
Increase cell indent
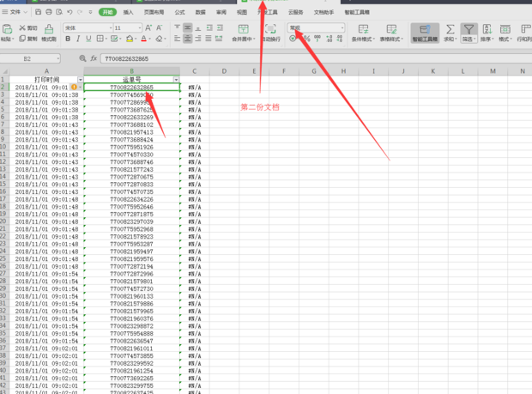point(220,27)
